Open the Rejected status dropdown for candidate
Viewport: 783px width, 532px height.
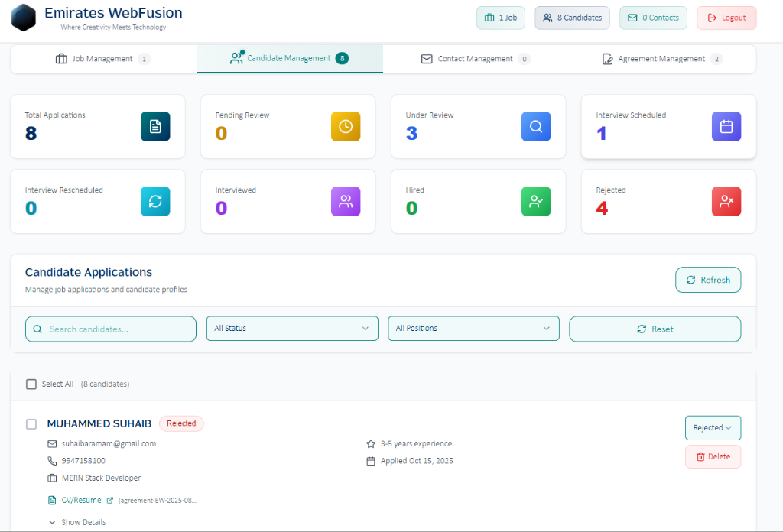[x=713, y=428]
